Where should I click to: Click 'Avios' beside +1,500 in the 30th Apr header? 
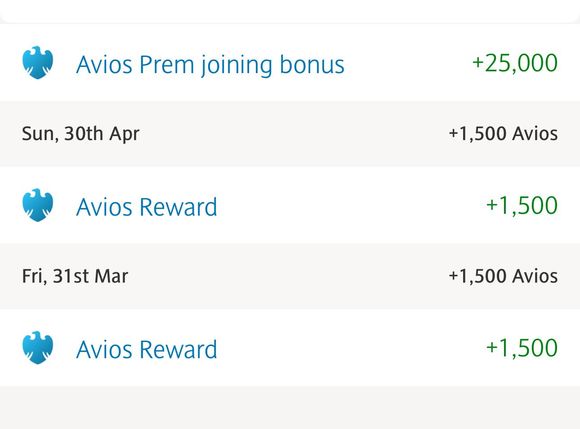click(535, 134)
